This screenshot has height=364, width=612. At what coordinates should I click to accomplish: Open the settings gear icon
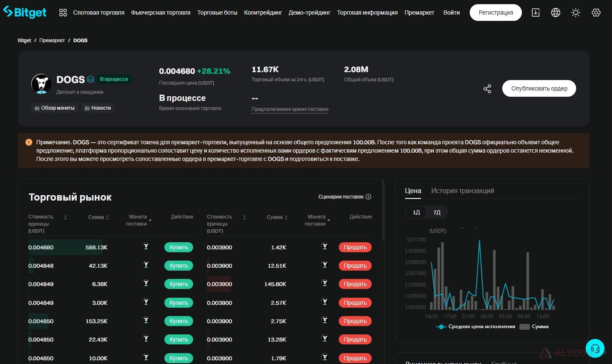click(596, 13)
